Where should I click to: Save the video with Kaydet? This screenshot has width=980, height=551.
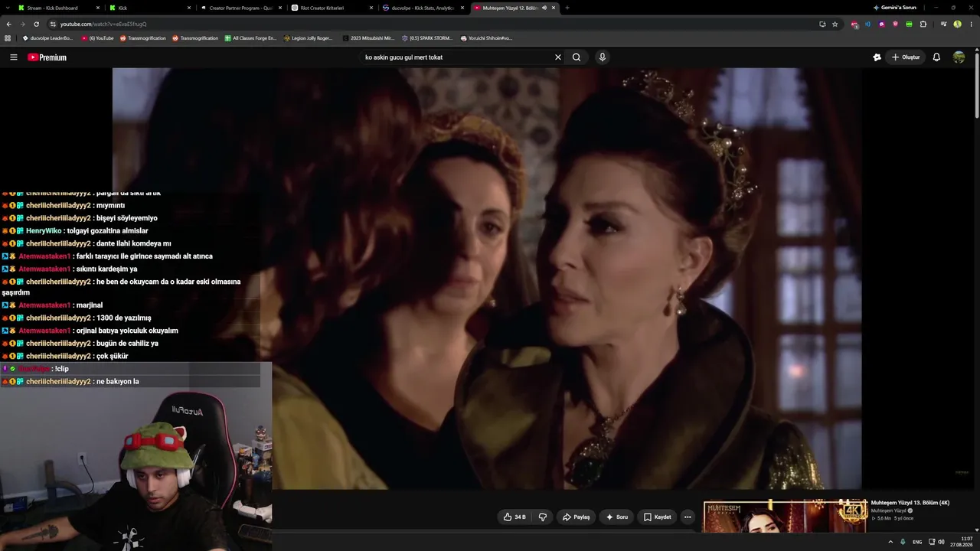(x=657, y=517)
